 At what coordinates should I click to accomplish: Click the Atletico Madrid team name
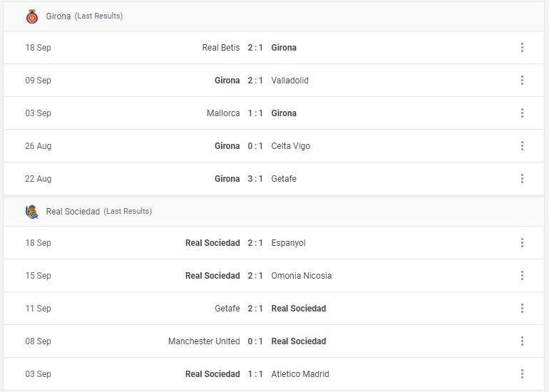pyautogui.click(x=300, y=374)
